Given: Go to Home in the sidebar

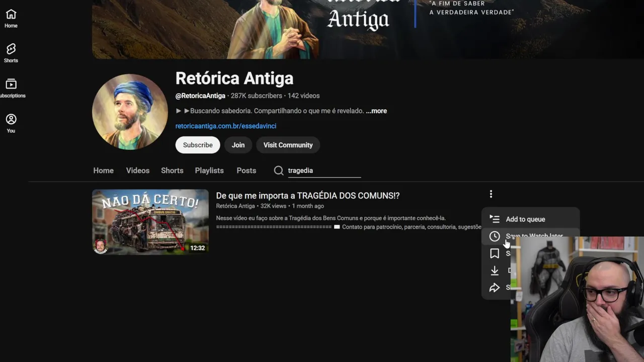Looking at the screenshot, I should pos(11,19).
